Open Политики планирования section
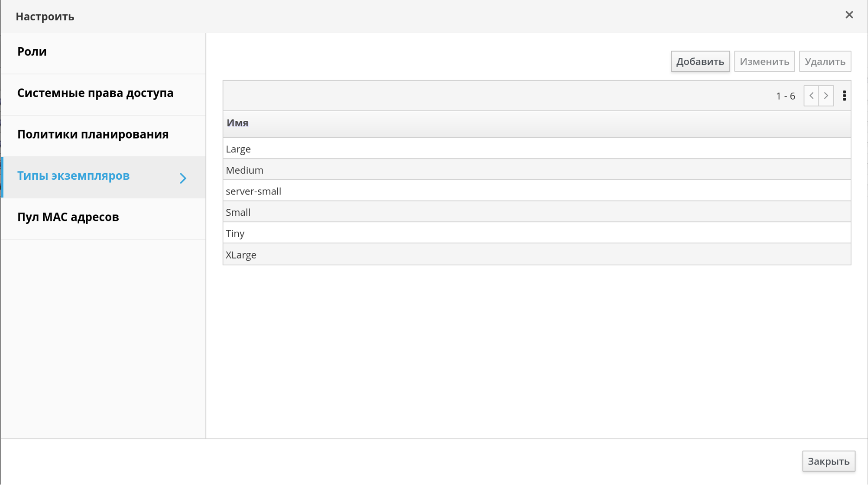 93,134
